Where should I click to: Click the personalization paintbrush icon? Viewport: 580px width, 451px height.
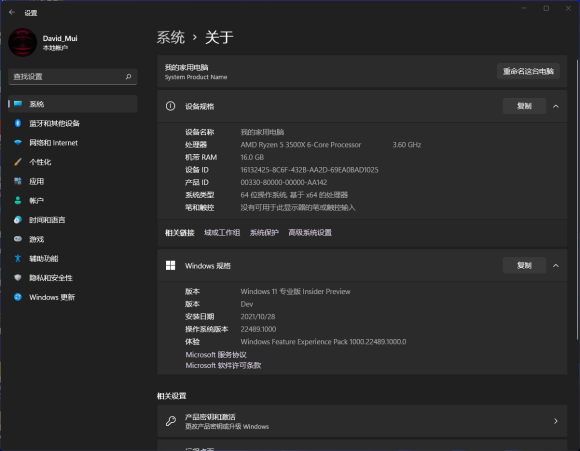[18, 162]
